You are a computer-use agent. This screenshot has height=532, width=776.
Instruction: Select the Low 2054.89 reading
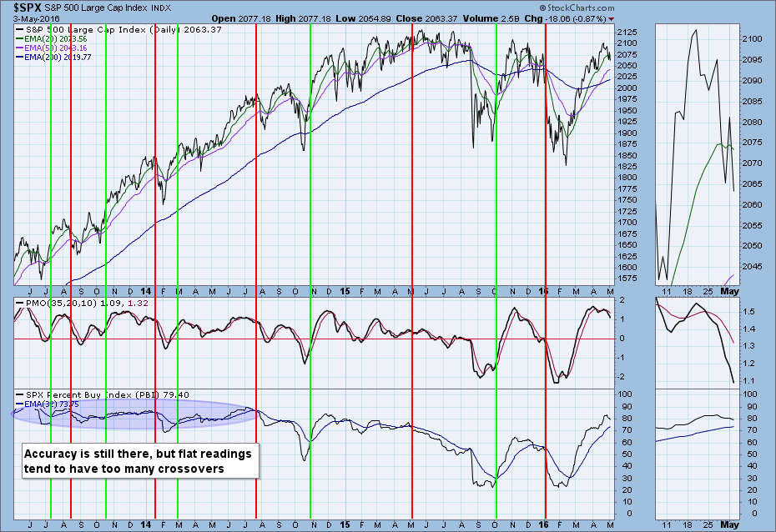[x=363, y=19]
